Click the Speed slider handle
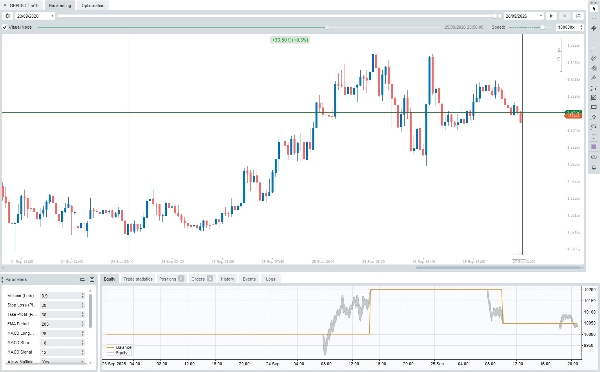The width and height of the screenshot is (600, 372). [542, 28]
